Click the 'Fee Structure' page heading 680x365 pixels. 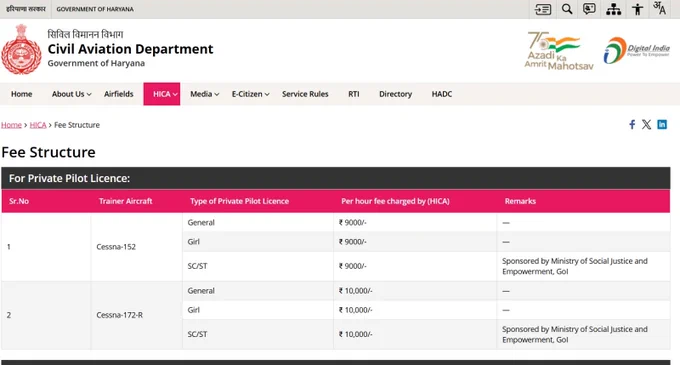(48, 152)
